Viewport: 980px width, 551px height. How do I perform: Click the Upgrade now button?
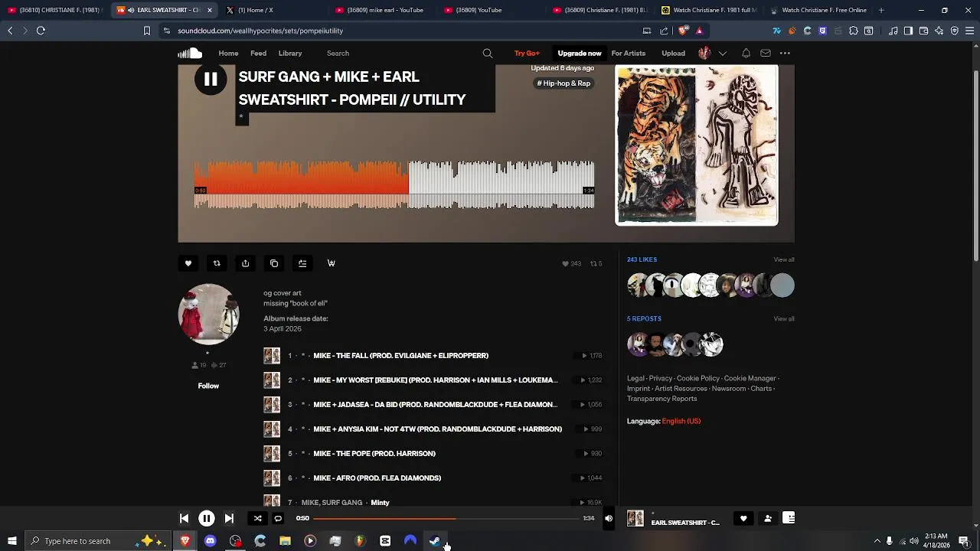pyautogui.click(x=580, y=54)
